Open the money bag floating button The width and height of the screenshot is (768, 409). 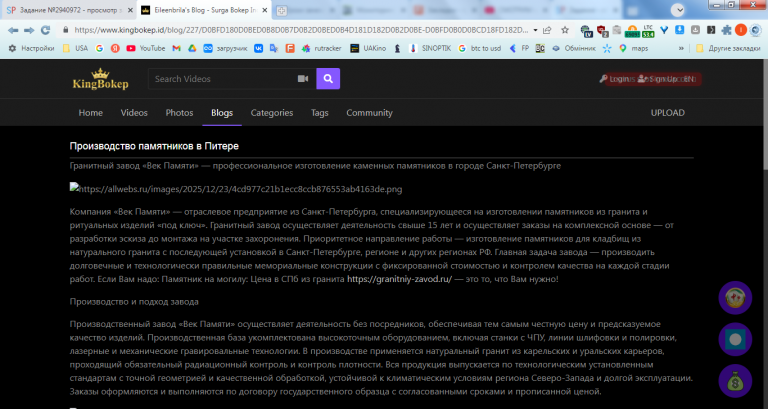[x=735, y=381]
